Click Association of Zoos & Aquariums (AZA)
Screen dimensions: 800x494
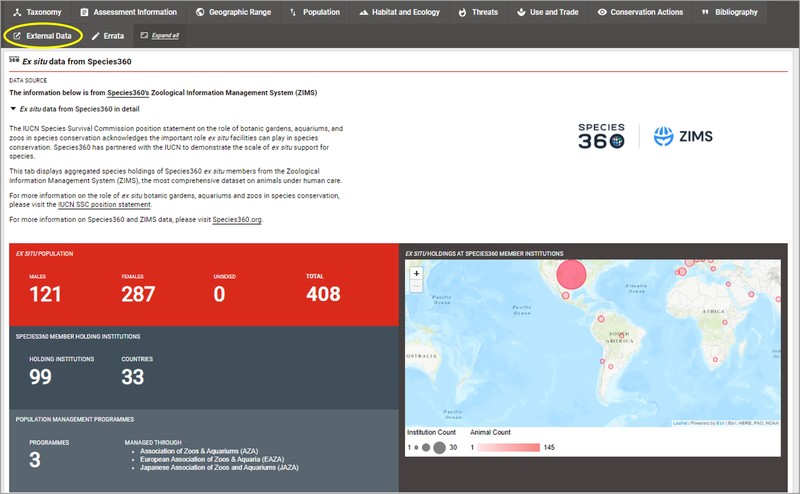(199, 451)
